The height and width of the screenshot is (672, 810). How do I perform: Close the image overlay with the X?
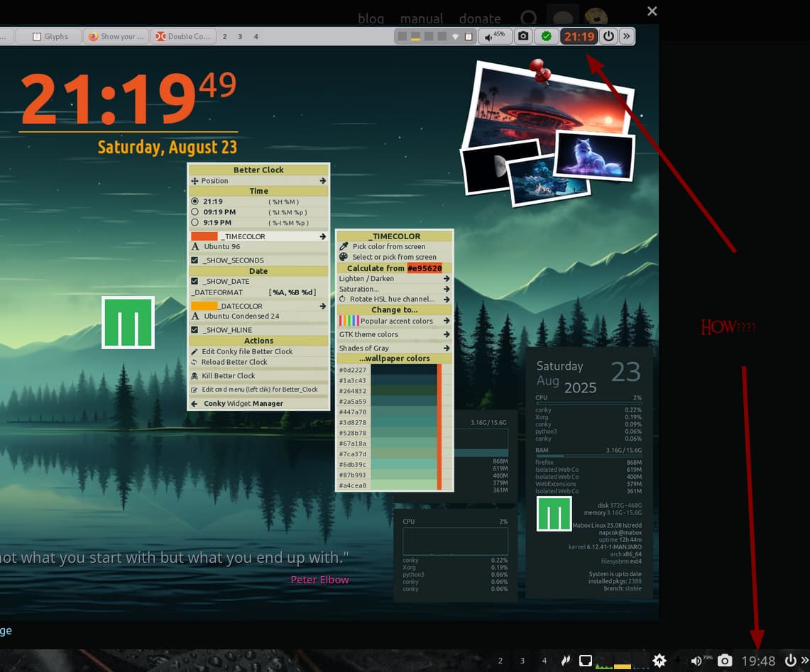[652, 11]
